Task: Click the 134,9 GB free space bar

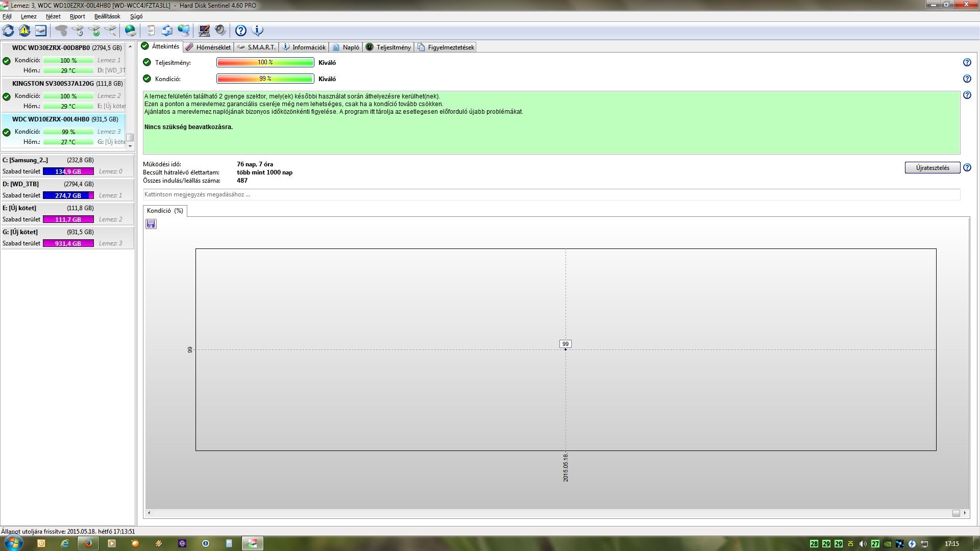Action: (68, 171)
